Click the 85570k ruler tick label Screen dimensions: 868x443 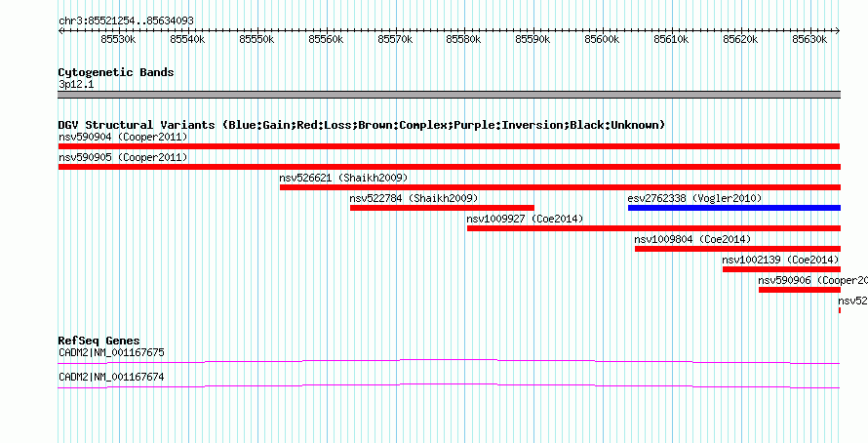tap(395, 40)
